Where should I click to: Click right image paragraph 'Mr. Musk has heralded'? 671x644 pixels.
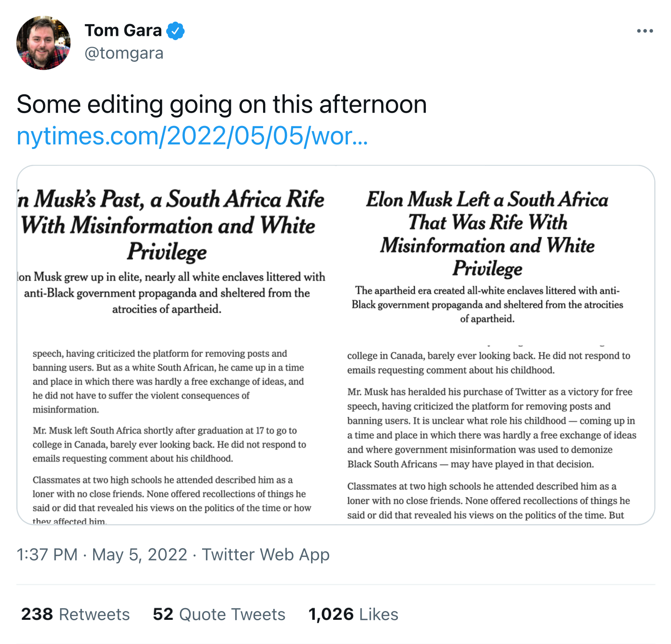click(x=491, y=427)
